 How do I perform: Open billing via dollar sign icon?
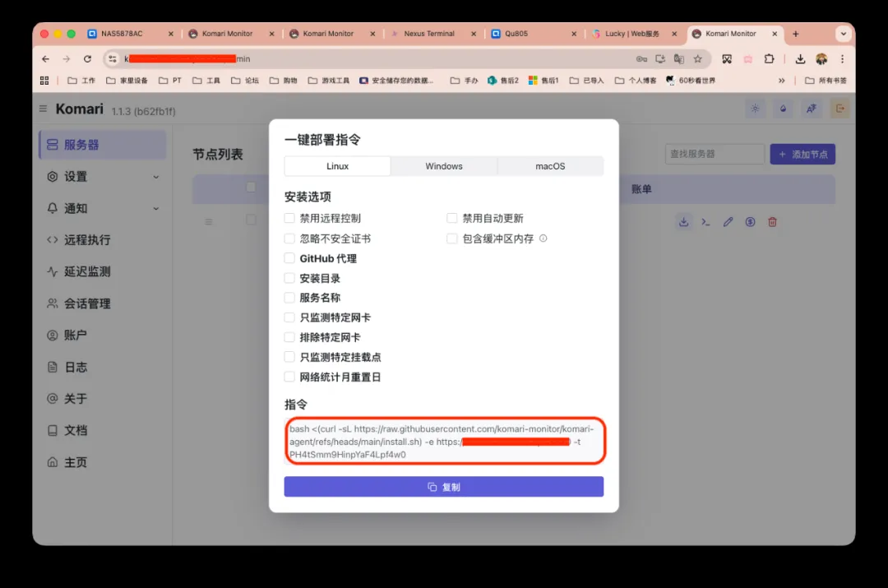750,222
